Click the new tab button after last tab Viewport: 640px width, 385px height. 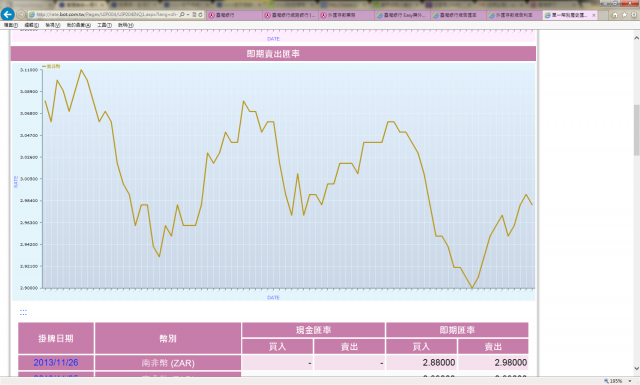(x=603, y=15)
